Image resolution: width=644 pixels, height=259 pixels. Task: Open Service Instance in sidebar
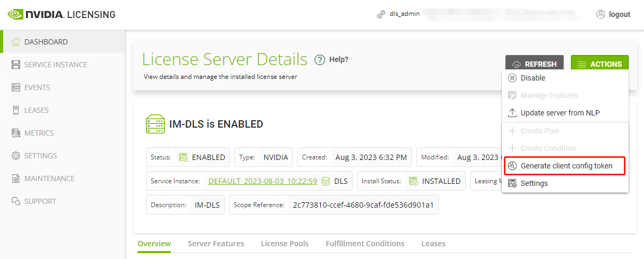pos(63,65)
